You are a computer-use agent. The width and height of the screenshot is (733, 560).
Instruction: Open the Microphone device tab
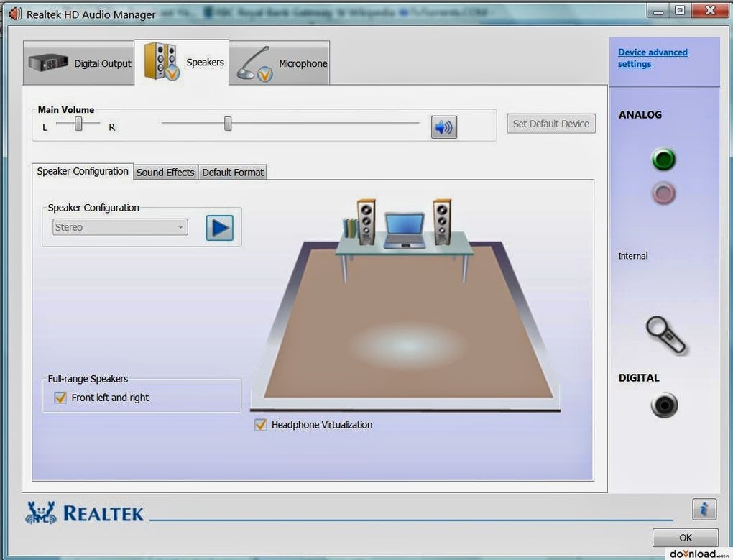point(279,63)
